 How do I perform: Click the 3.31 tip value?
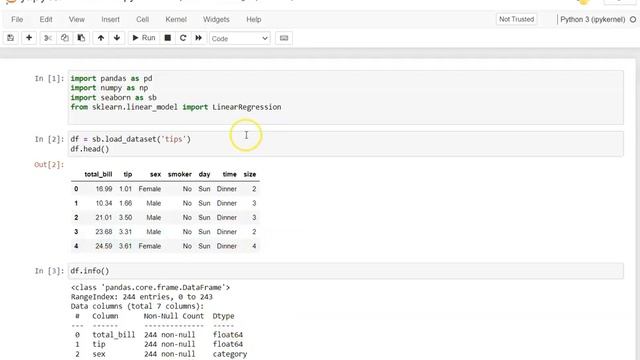[x=125, y=232]
